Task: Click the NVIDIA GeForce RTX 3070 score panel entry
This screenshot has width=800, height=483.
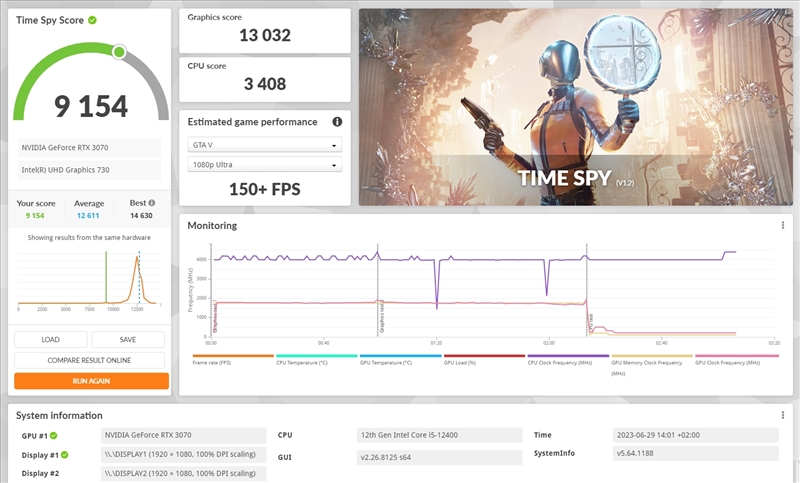Action: tap(89, 147)
